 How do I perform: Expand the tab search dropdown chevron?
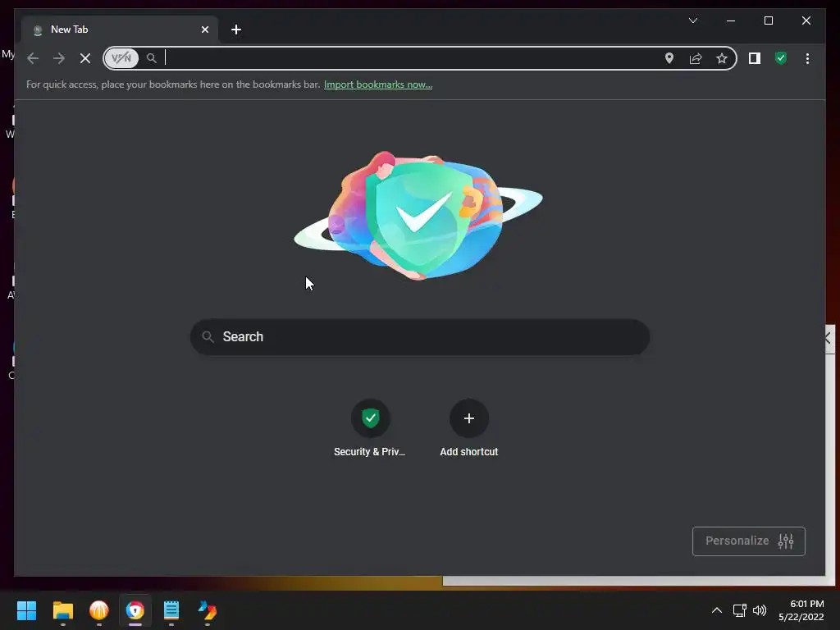pyautogui.click(x=692, y=21)
